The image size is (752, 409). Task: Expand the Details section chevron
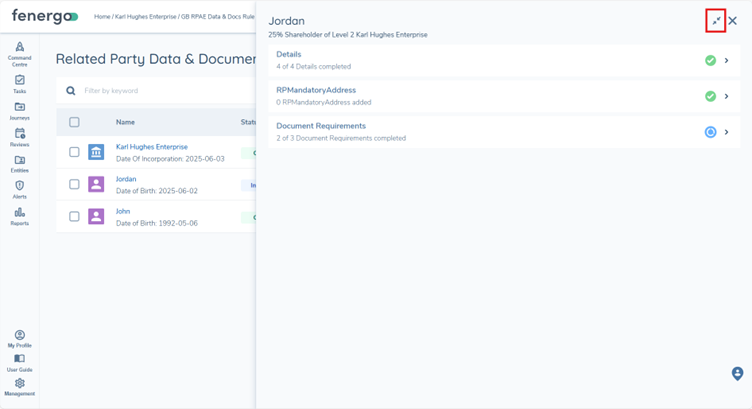pos(727,60)
